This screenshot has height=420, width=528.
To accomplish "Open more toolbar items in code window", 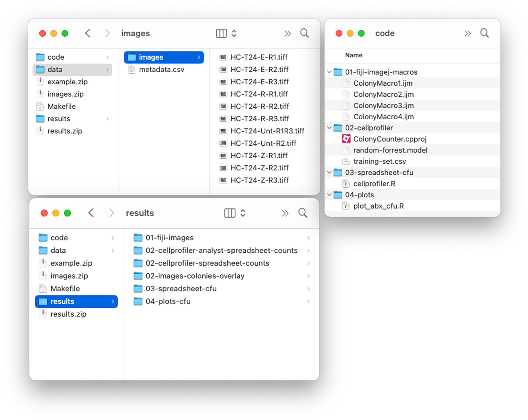I will 467,33.
